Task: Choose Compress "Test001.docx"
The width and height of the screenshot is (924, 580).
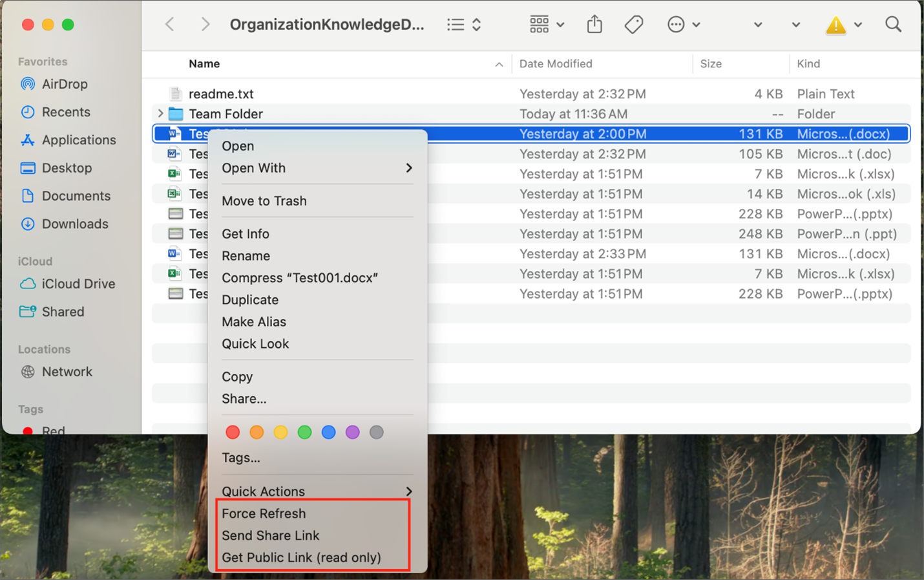Action: click(300, 278)
